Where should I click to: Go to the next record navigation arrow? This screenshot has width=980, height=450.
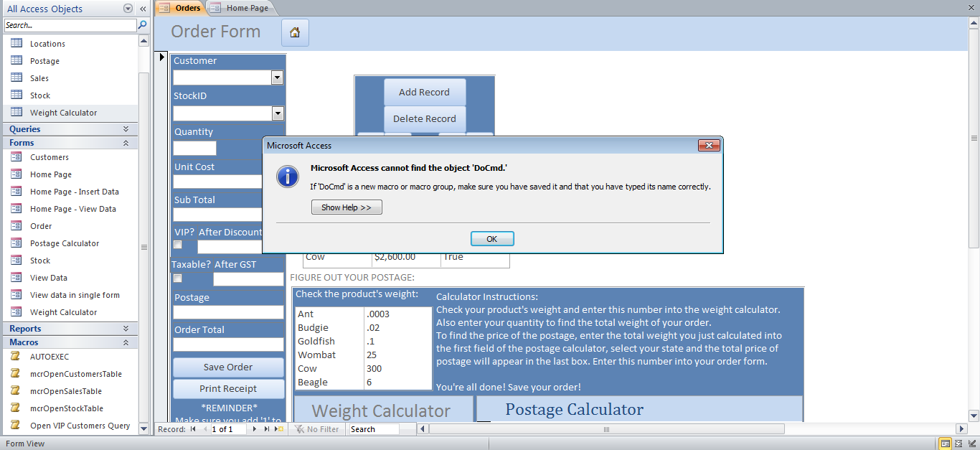coord(254,429)
